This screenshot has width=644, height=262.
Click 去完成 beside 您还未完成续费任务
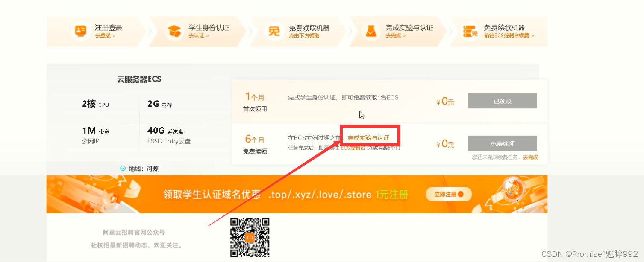tap(530, 157)
